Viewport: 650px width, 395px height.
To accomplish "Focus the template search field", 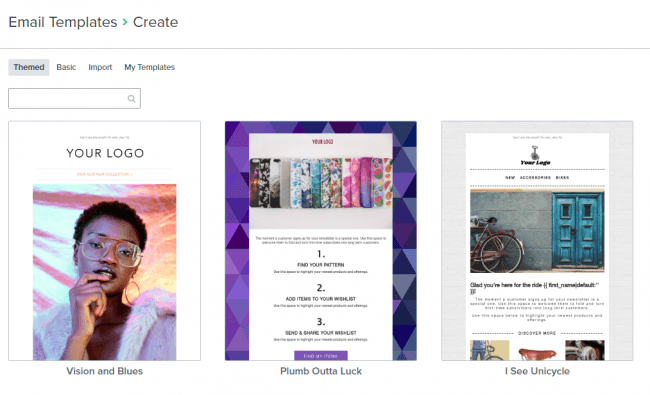I will tap(74, 99).
